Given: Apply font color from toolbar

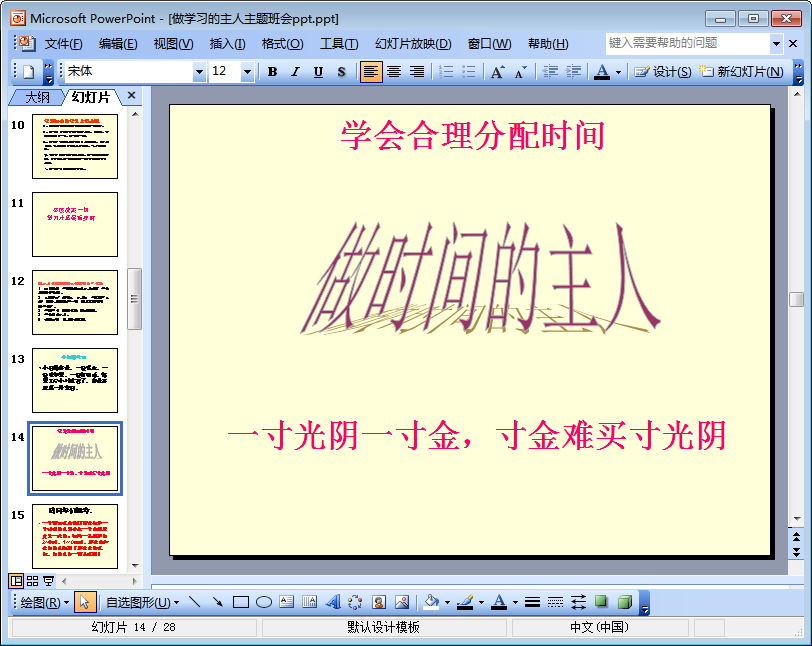Looking at the screenshot, I should [602, 72].
